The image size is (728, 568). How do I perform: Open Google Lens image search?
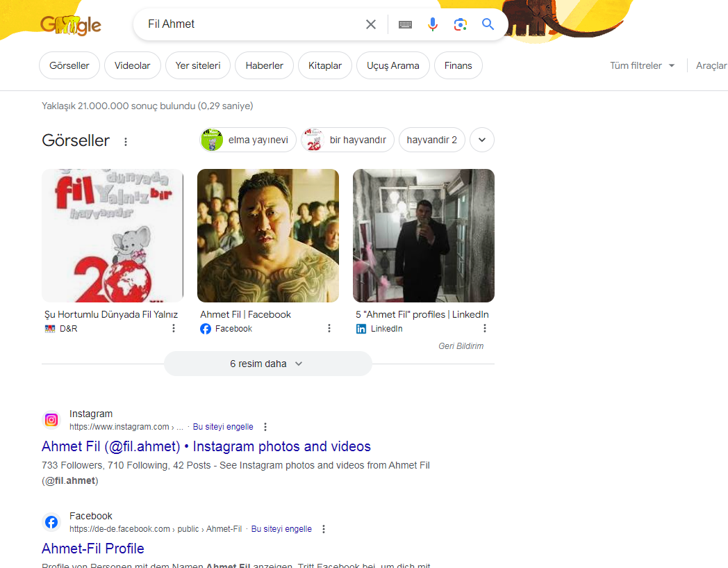tap(460, 24)
